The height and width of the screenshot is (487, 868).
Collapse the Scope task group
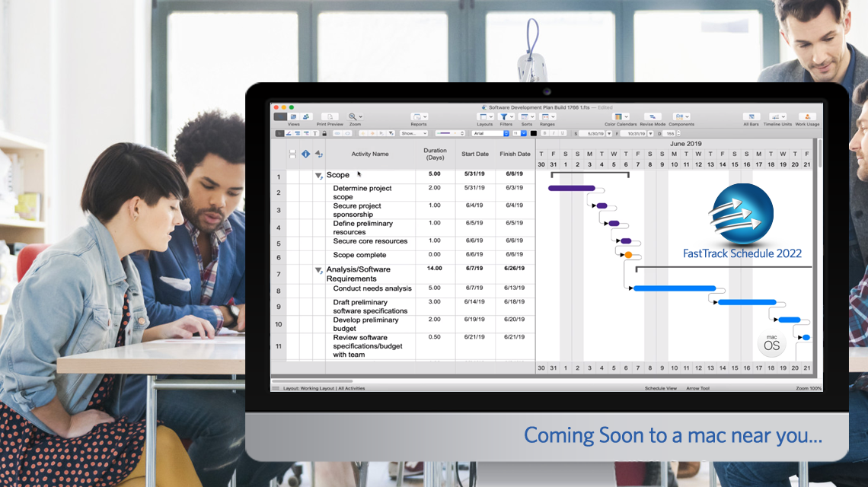pos(319,174)
